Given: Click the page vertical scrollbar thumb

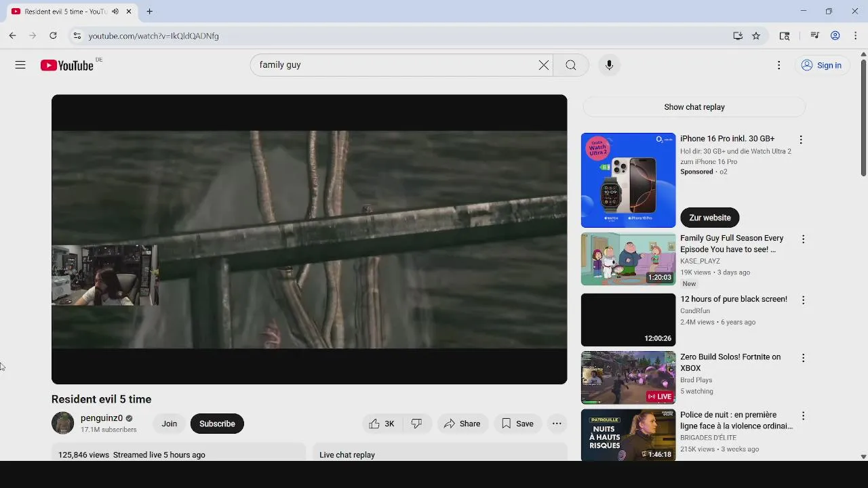Looking at the screenshot, I should coord(863,118).
